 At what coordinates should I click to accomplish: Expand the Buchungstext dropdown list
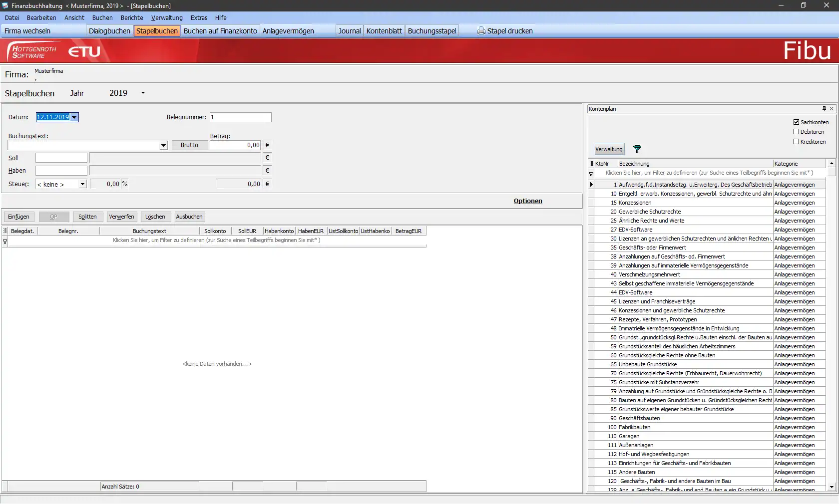(163, 145)
